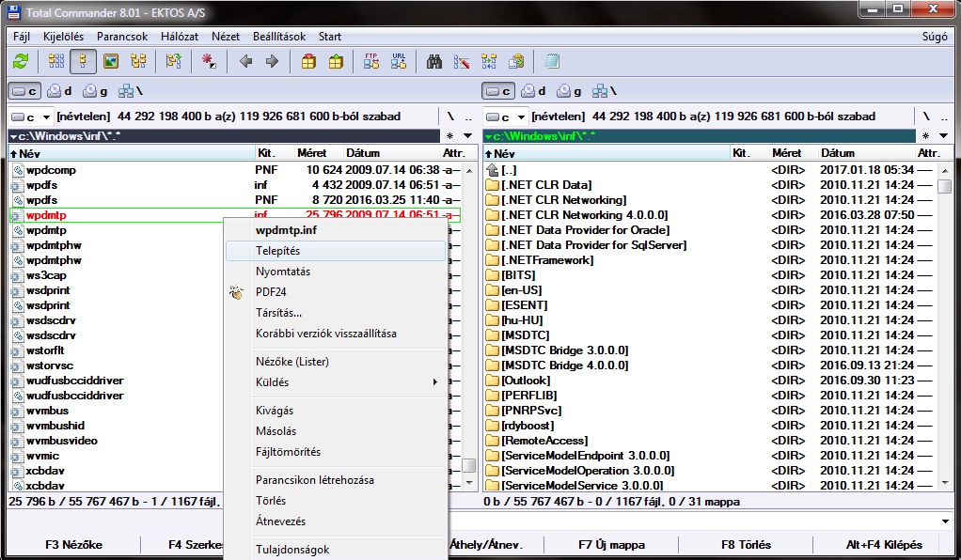Open the Fájl menu
Screen dimensions: 961x560
click(x=22, y=37)
